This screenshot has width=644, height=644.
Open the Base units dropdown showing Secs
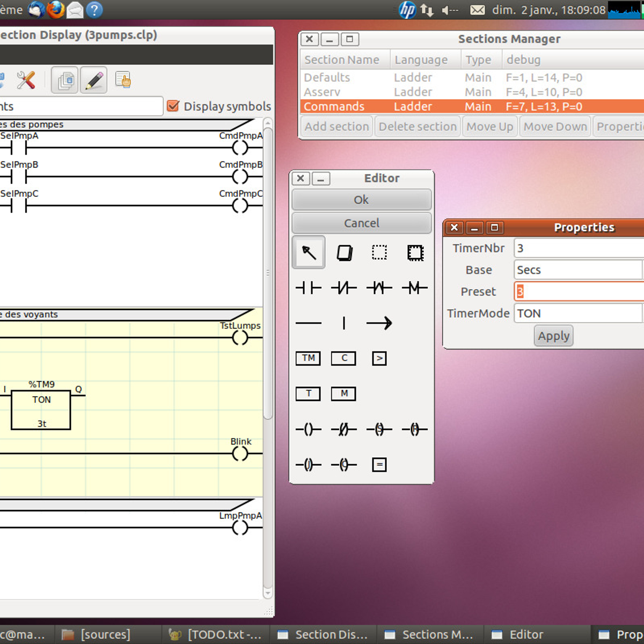[x=578, y=270]
